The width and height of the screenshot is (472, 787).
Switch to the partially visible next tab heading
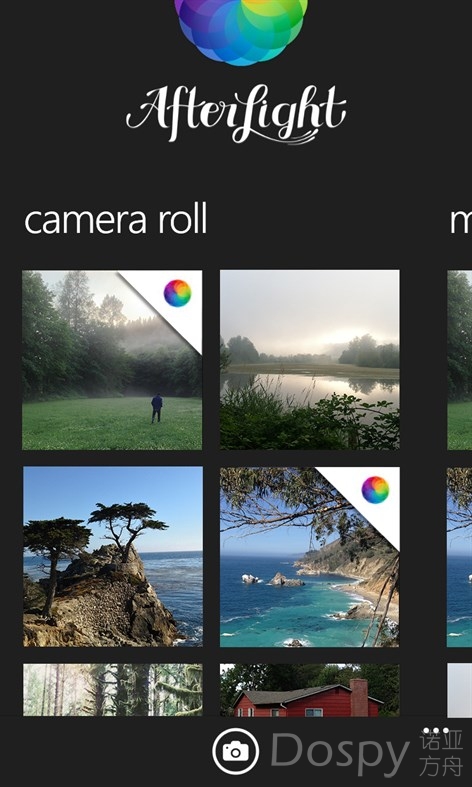[x=460, y=221]
